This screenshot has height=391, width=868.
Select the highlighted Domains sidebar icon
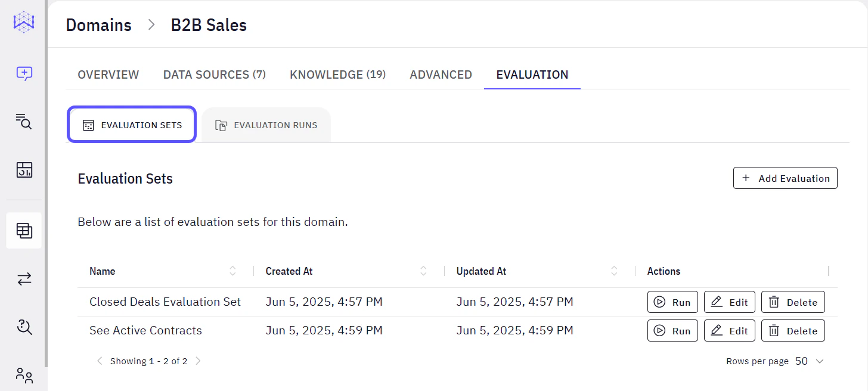(24, 230)
